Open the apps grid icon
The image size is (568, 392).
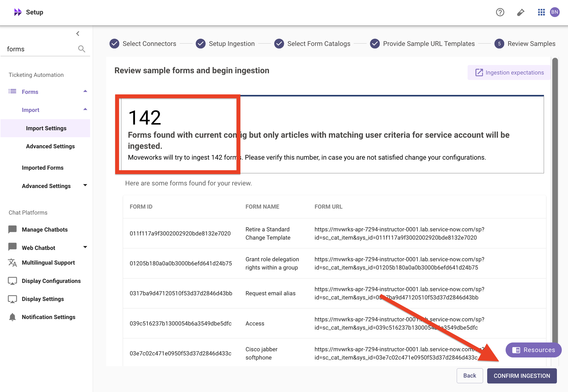click(x=541, y=12)
